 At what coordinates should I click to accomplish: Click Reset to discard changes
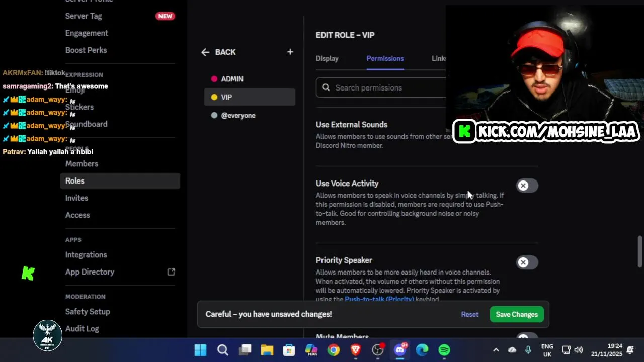pyautogui.click(x=470, y=314)
